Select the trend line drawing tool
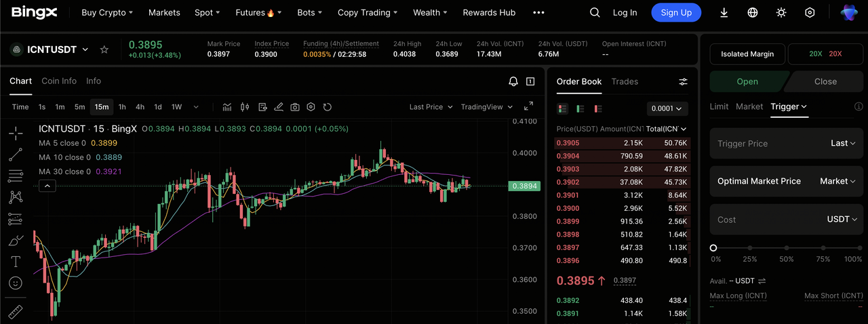868x324 pixels. click(15, 155)
